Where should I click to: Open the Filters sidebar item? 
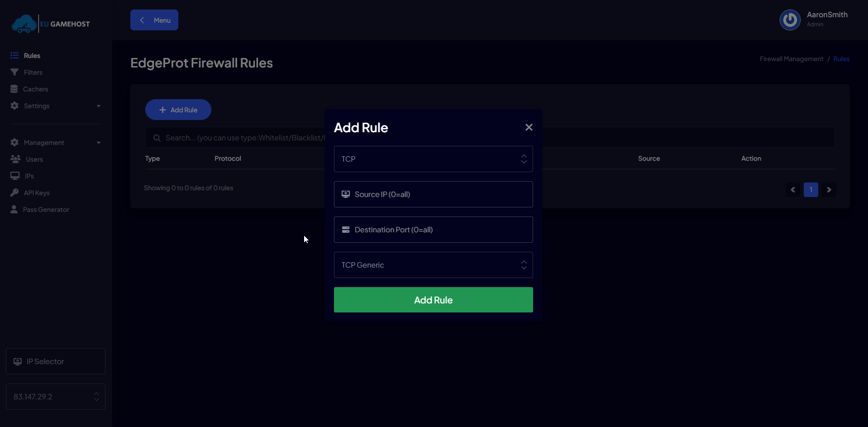point(33,72)
